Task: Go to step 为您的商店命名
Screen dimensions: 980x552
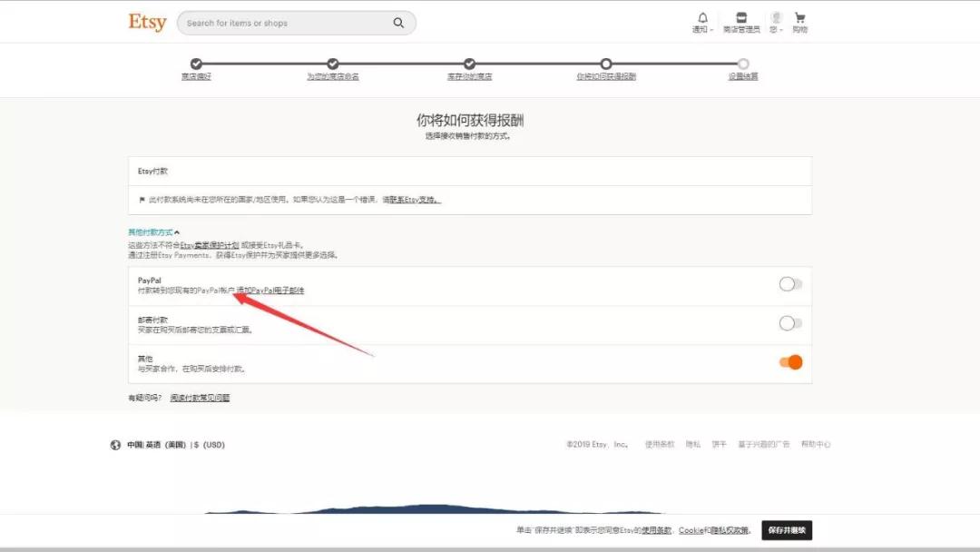Action: tap(333, 76)
